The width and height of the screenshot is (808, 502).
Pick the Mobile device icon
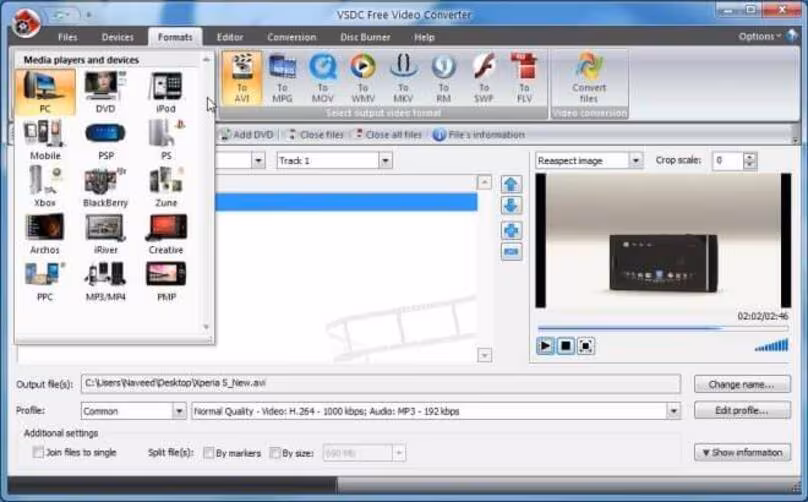coord(45,139)
